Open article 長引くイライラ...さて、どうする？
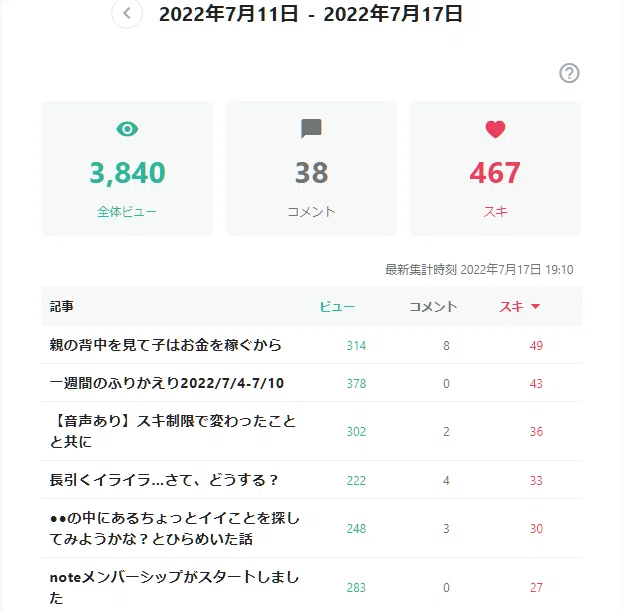 164,480
